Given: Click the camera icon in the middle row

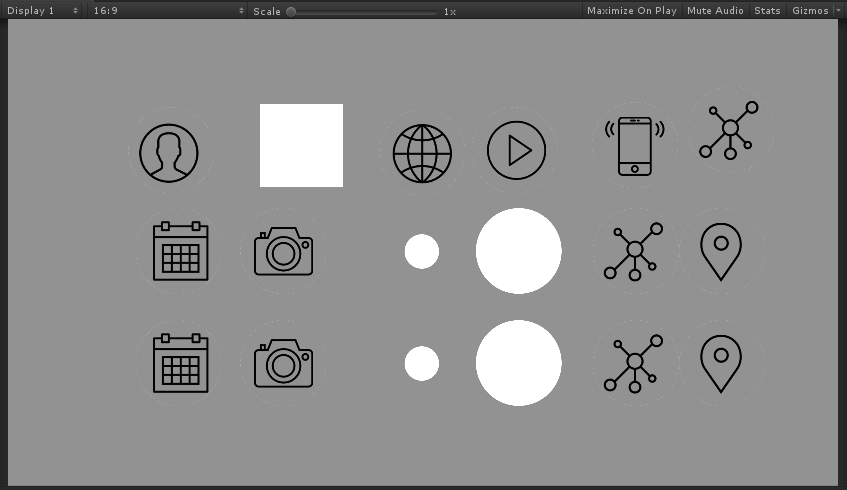Looking at the screenshot, I should click(x=284, y=251).
